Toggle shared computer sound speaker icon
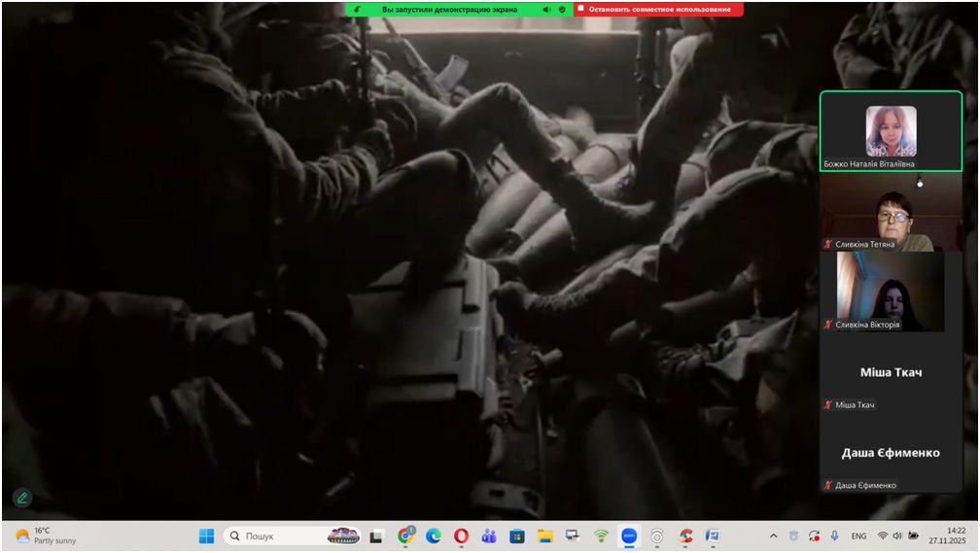This screenshot has width=980, height=553. 546,9
